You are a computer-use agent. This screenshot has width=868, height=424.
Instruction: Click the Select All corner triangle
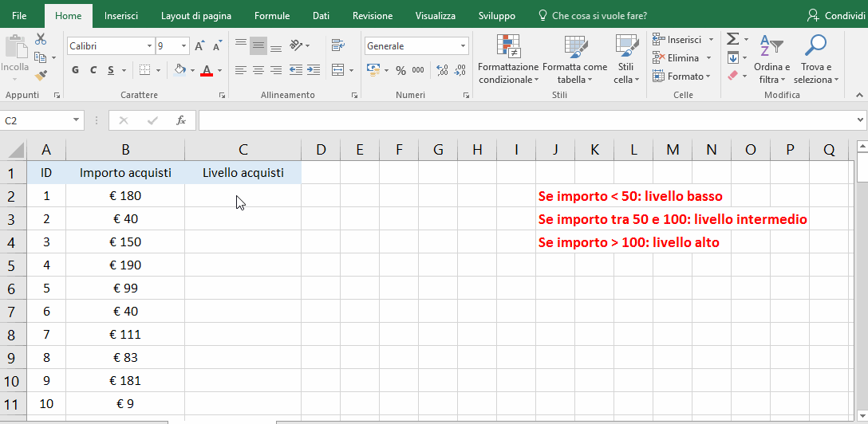coord(16,150)
